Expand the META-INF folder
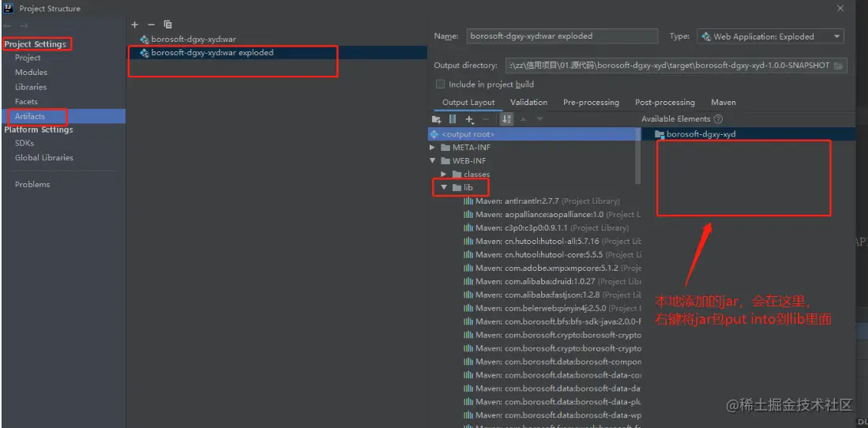The image size is (868, 428). 432,148
